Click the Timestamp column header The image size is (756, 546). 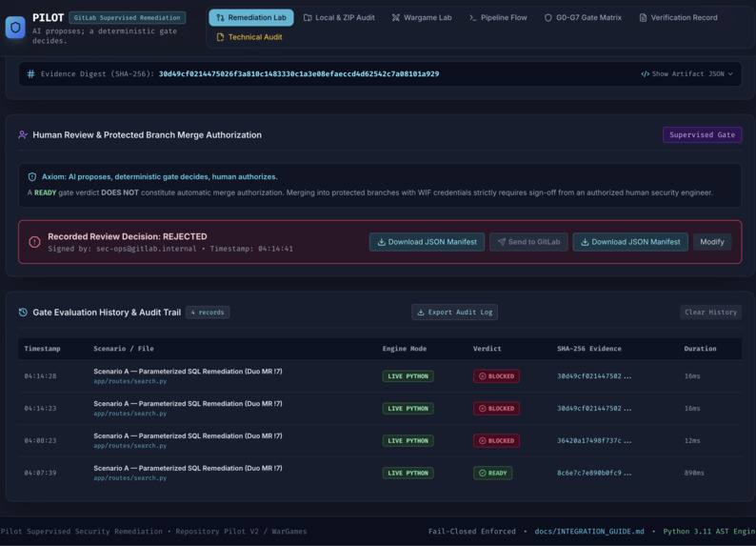click(43, 348)
